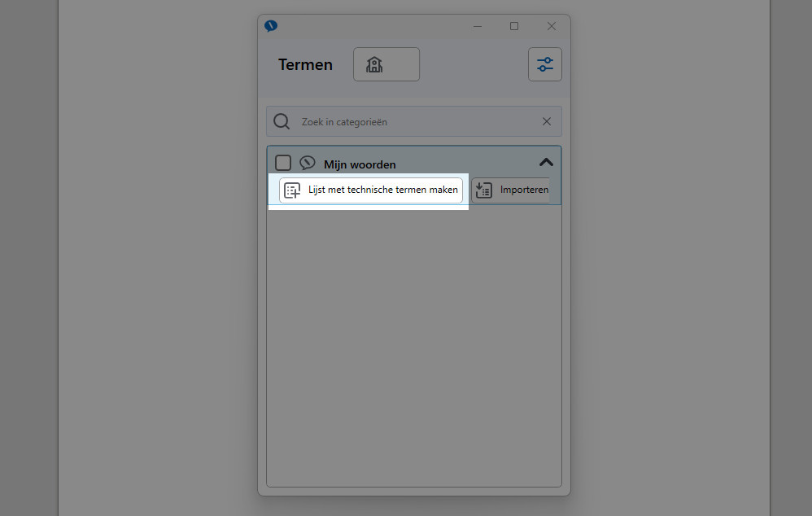Click the empty terms list area
The image size is (812, 516).
(414, 346)
